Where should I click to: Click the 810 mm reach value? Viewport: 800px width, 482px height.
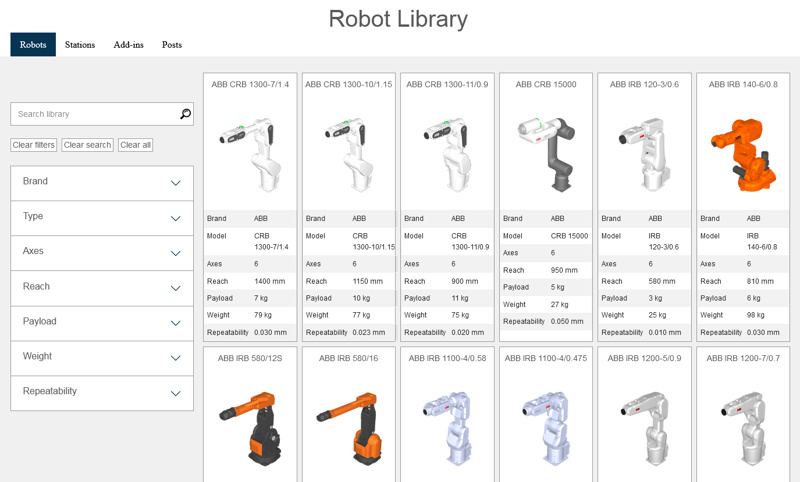(760, 281)
